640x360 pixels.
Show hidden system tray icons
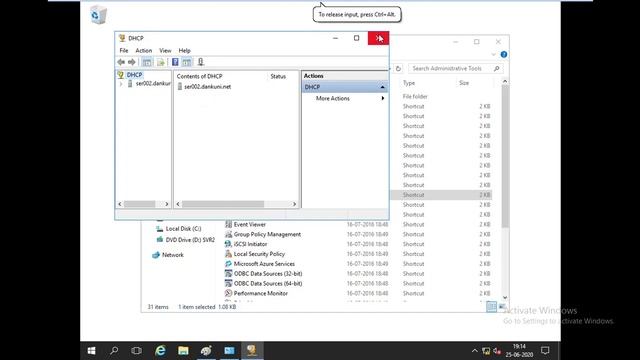(474, 351)
